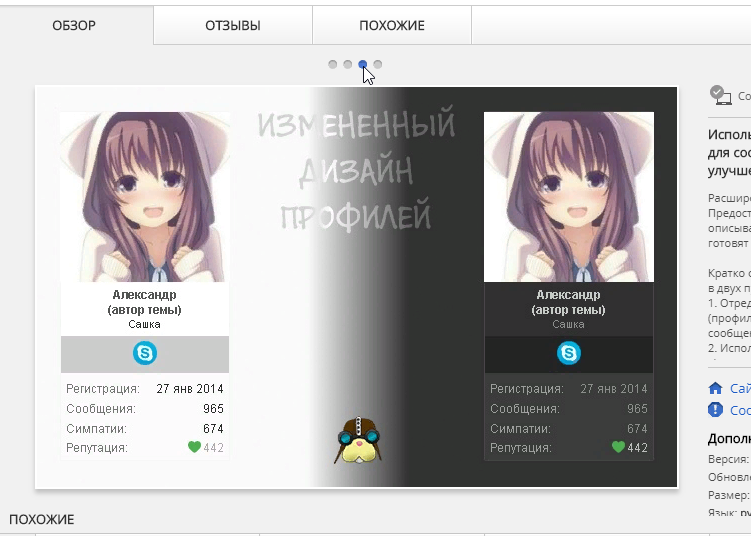This screenshot has height=536, width=751.
Task: Select the second slideshow dot
Action: 348,64
